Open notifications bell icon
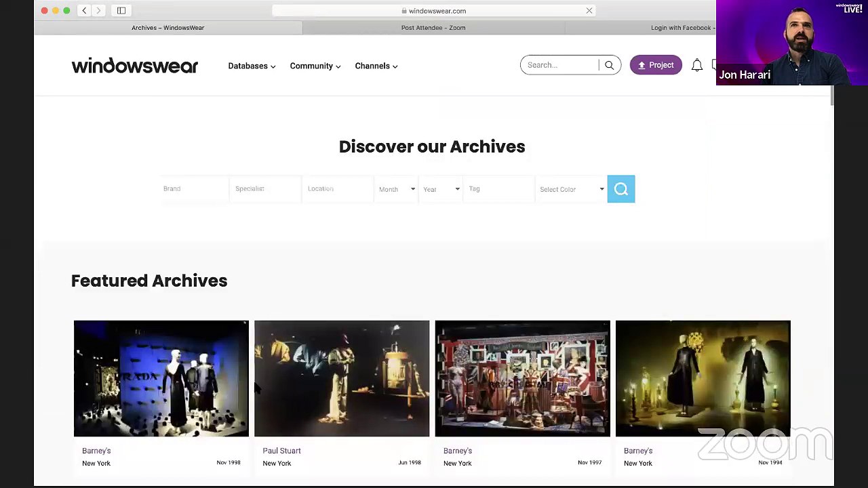The image size is (868, 488). (697, 65)
